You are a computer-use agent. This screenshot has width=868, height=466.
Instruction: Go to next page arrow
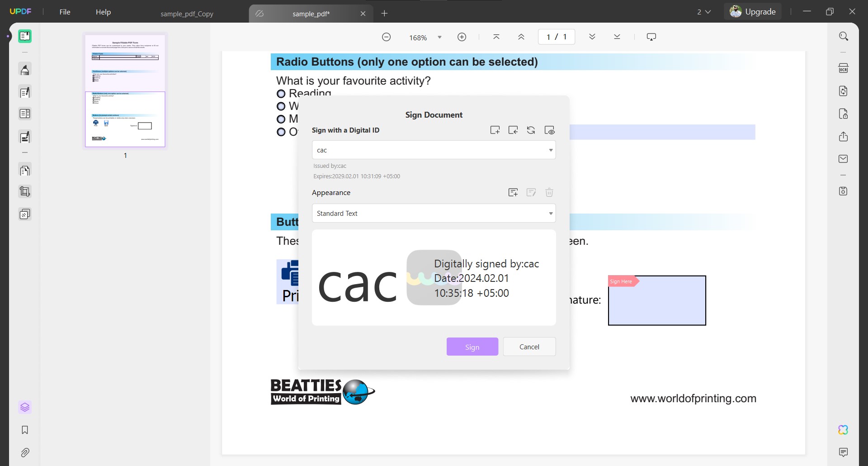592,37
